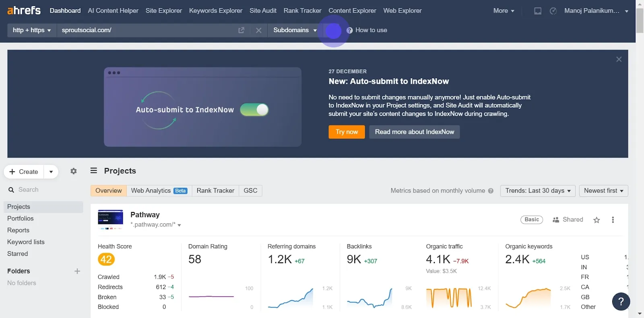Click the Organic traffic 4.1K value
This screenshot has height=318, width=644.
438,259
